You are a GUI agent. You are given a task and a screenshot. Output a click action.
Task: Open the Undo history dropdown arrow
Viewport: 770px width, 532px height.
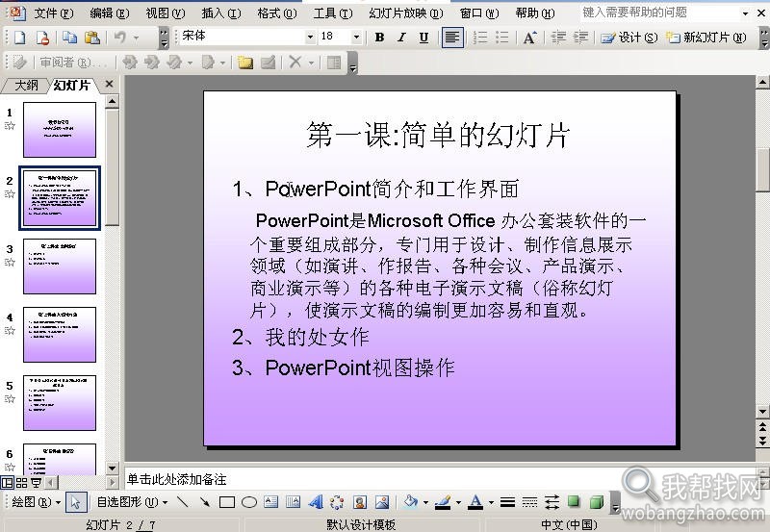[x=136, y=38]
